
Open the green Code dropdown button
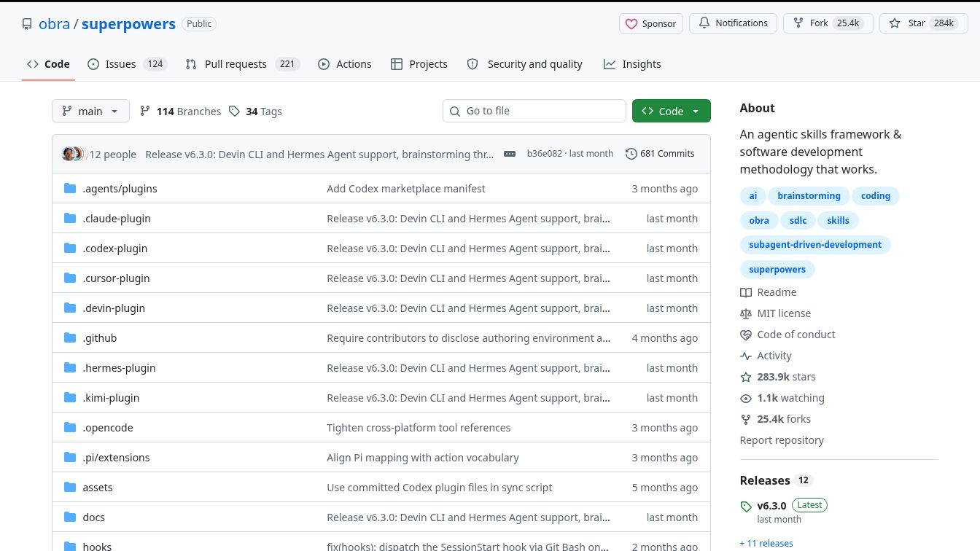pyautogui.click(x=671, y=111)
